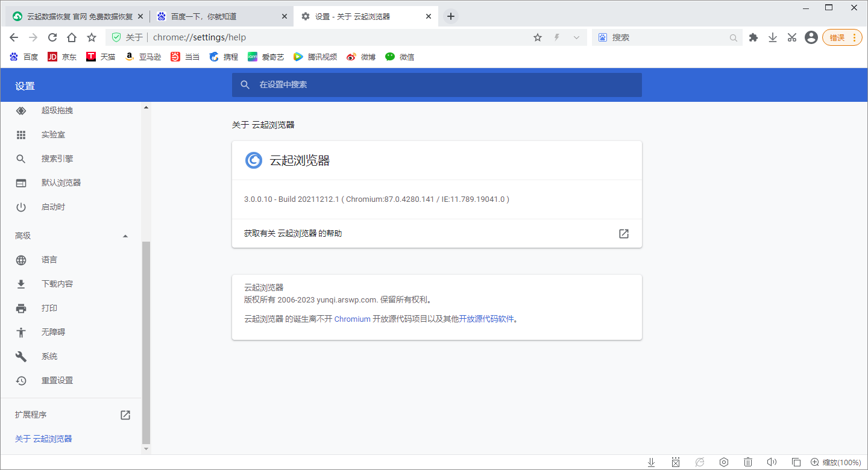Image resolution: width=868 pixels, height=470 pixels.
Task: Click the sidebar scrollbar up arrow
Action: (x=146, y=107)
